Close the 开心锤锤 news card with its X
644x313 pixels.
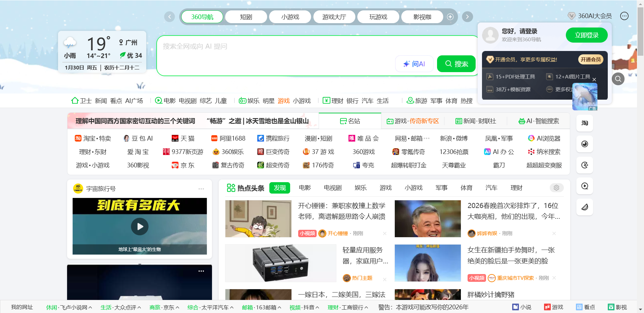[x=384, y=233]
